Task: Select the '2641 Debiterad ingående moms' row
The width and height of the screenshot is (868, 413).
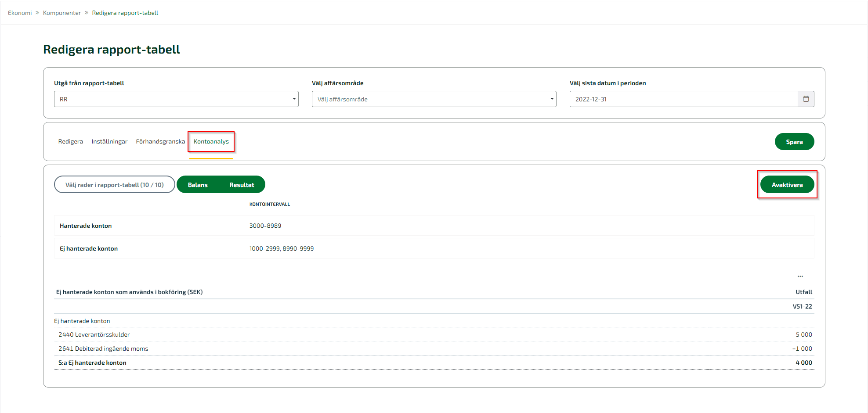Action: pyautogui.click(x=434, y=348)
